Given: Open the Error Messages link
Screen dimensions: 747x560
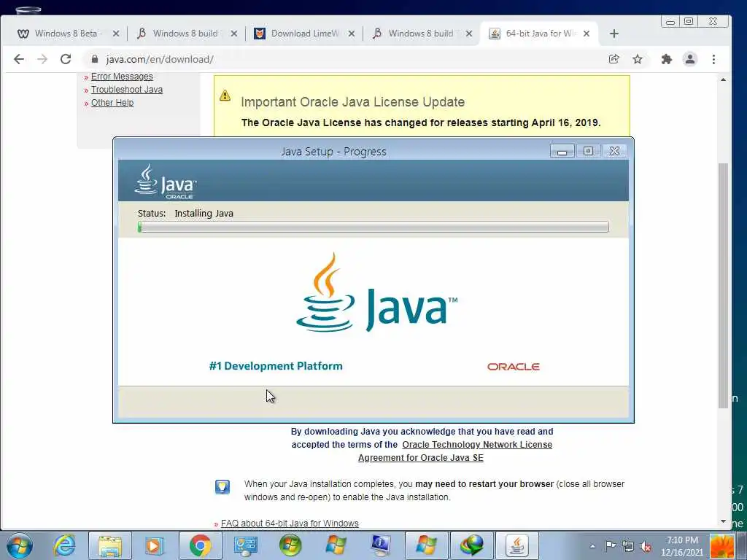Looking at the screenshot, I should coord(122,76).
